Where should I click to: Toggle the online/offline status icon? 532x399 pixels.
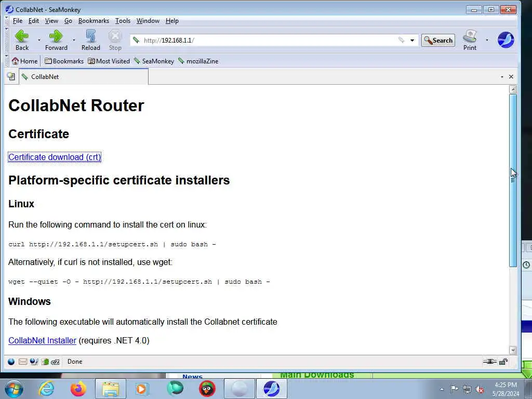coord(489,362)
